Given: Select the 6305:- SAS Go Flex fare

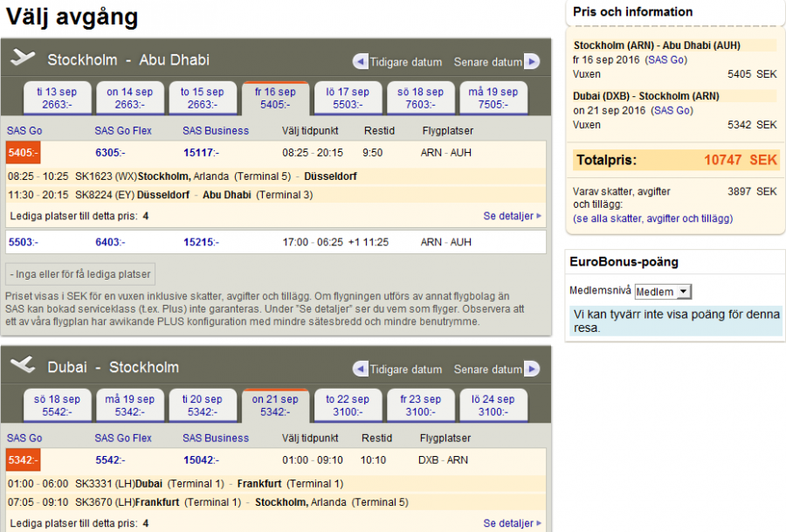Looking at the screenshot, I should pyautogui.click(x=110, y=153).
